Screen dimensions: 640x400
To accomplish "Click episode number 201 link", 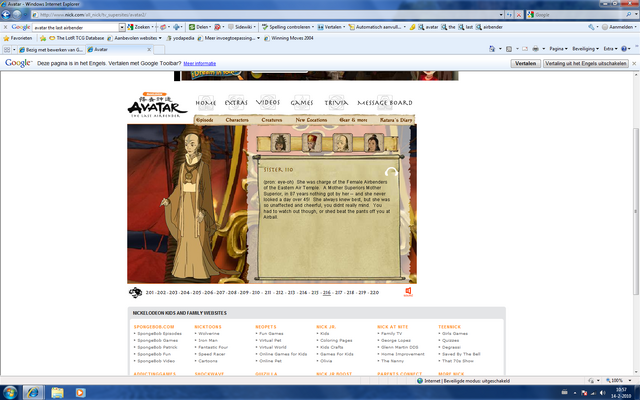I will click(x=150, y=293).
